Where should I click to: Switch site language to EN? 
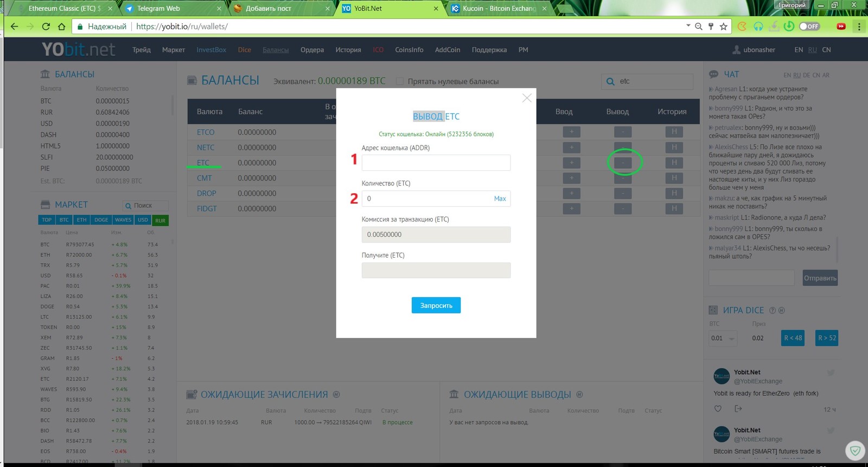click(799, 49)
